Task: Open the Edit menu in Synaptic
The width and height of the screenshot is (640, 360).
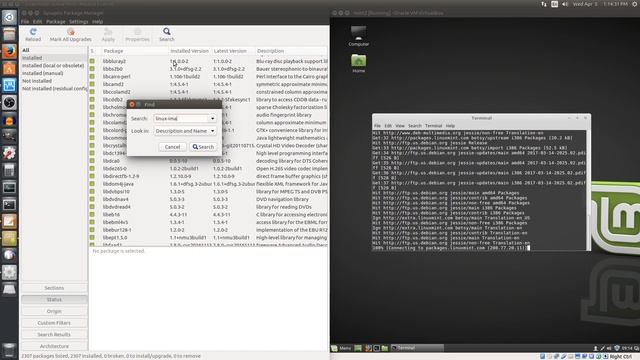Action: tap(38, 22)
